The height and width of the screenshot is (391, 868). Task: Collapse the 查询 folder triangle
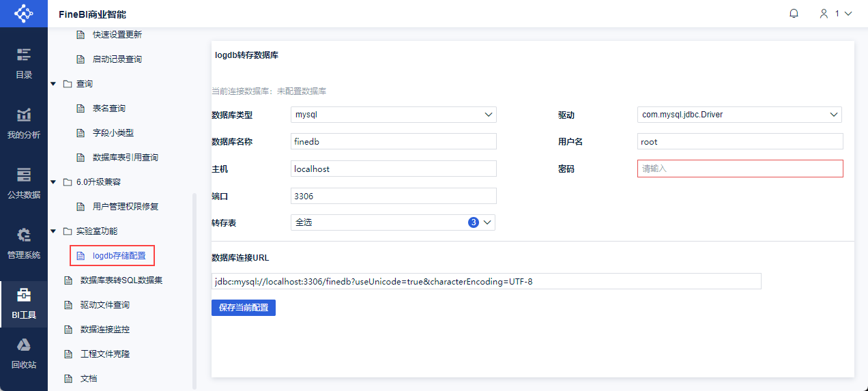[x=53, y=84]
